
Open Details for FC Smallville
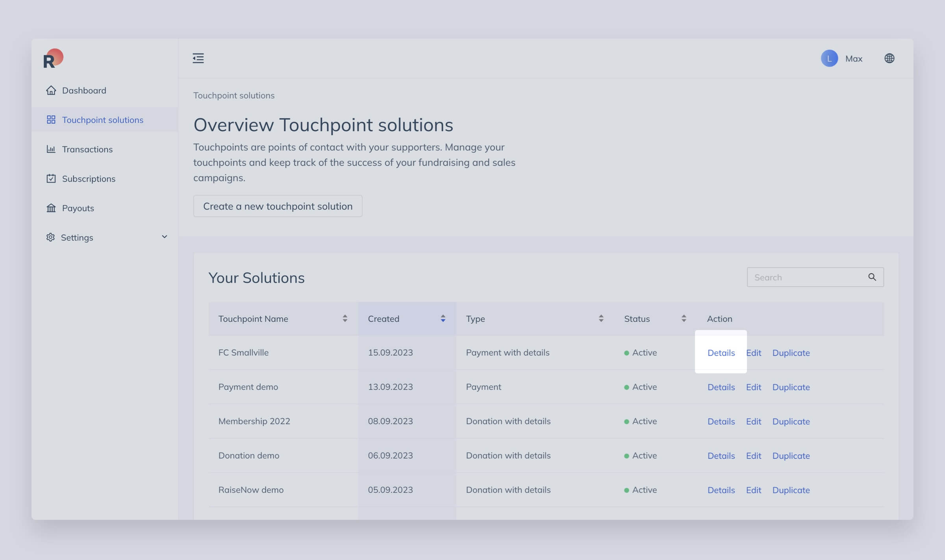pyautogui.click(x=721, y=353)
